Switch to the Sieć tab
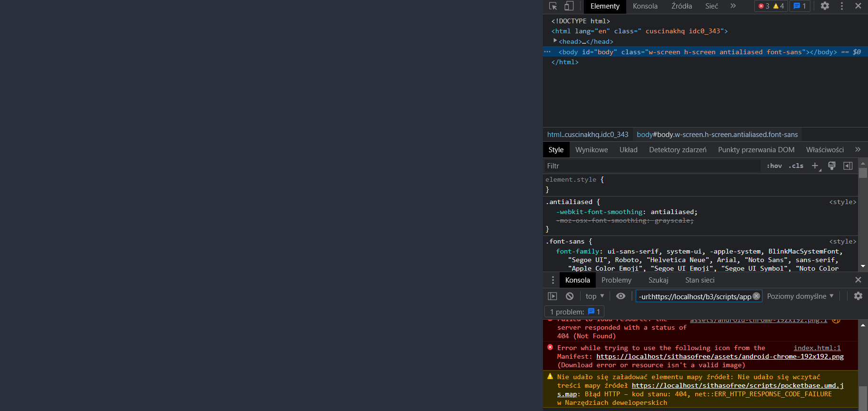The image size is (868, 411). (x=711, y=6)
